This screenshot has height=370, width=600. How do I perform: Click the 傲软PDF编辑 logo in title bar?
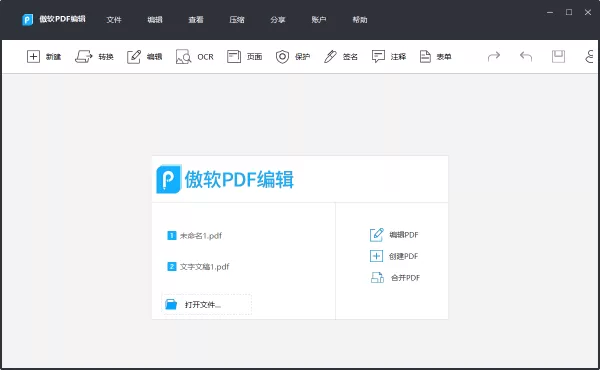(x=28, y=20)
